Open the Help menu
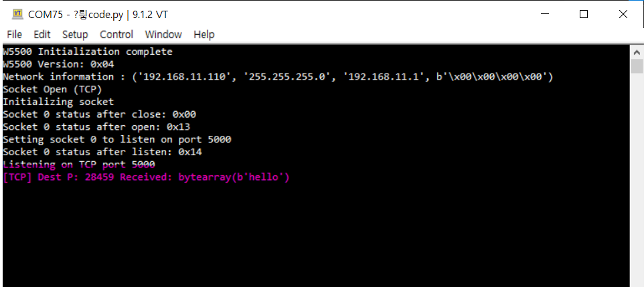644x287 pixels. pyautogui.click(x=204, y=35)
